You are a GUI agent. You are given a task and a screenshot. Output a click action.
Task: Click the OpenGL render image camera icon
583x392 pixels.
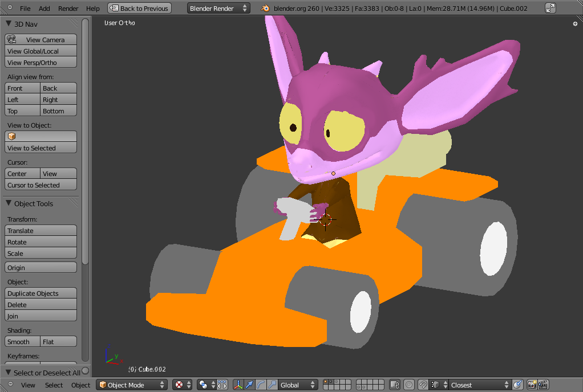[532, 385]
